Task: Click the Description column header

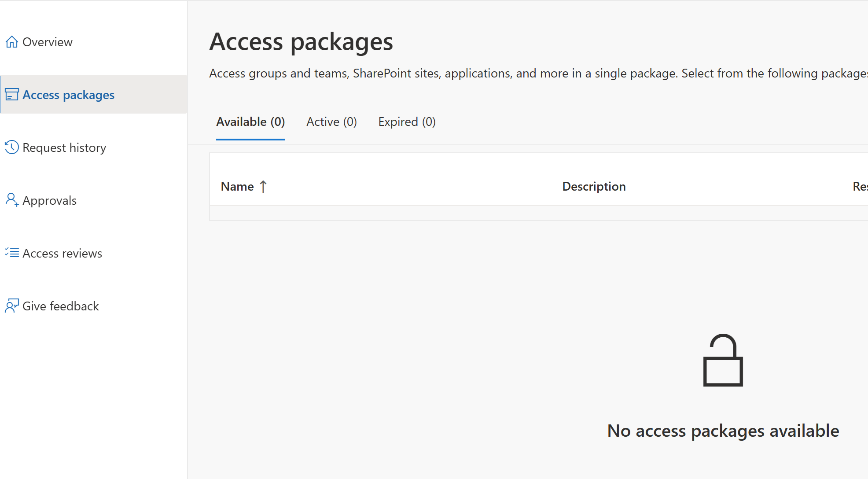Action: 594,187
